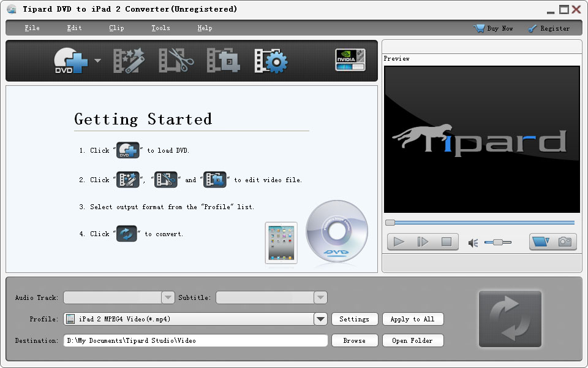Click the DVD disc image
588x368 pixels.
pyautogui.click(x=337, y=231)
